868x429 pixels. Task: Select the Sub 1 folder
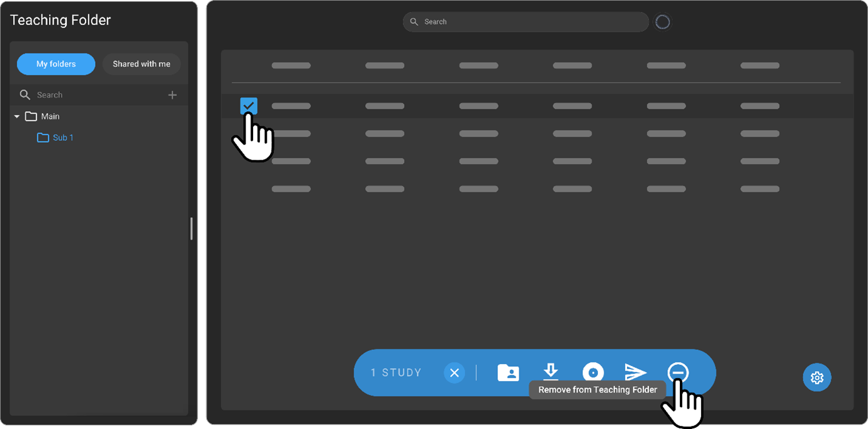63,137
